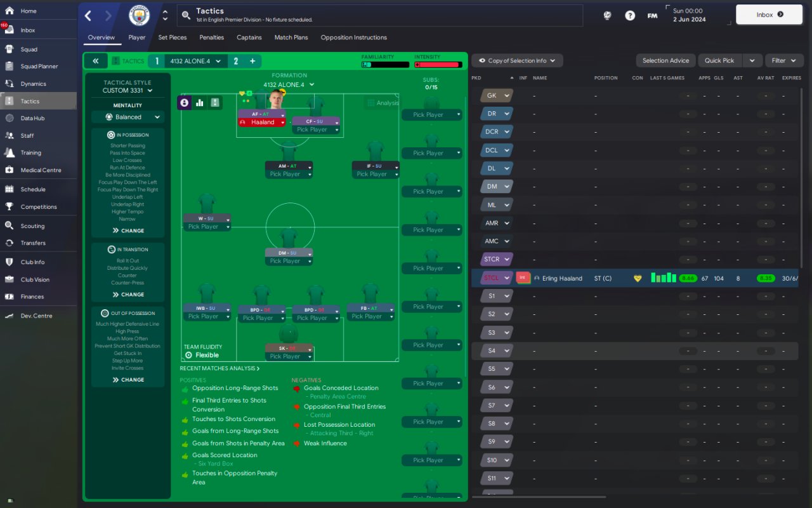Viewport: 812px width, 508px height.
Task: Switch to the Set Pieces tab
Action: click(x=173, y=37)
